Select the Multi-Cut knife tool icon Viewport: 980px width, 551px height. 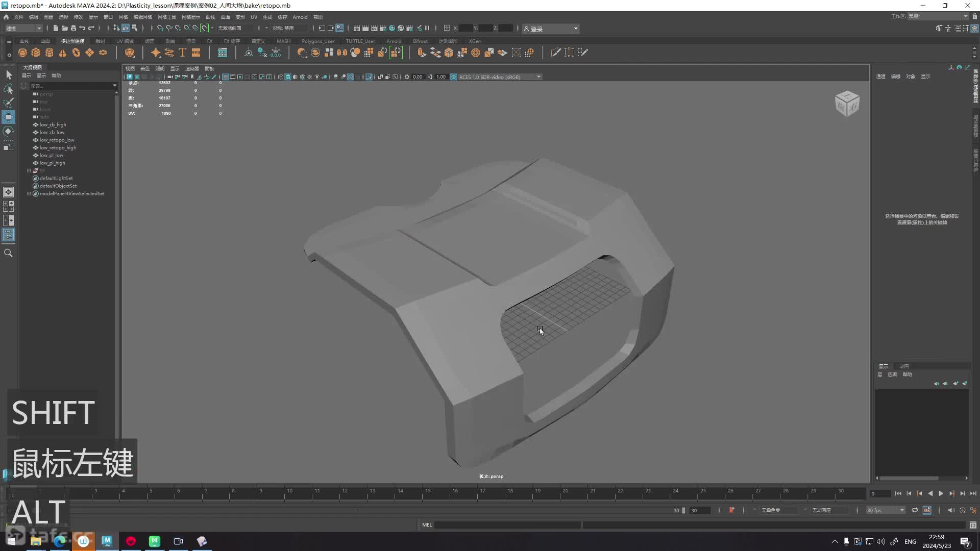point(555,53)
